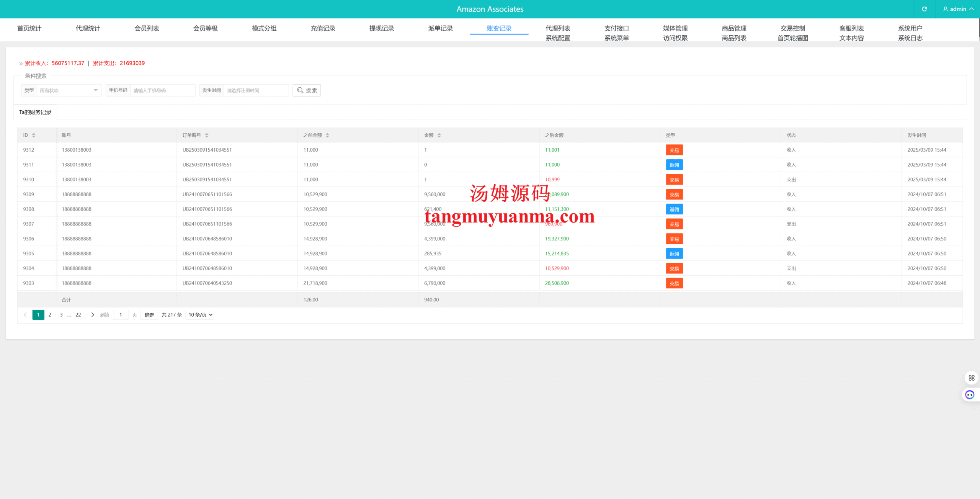This screenshot has height=499, width=980.
Task: Click the grid apps floating icon
Action: [x=971, y=378]
